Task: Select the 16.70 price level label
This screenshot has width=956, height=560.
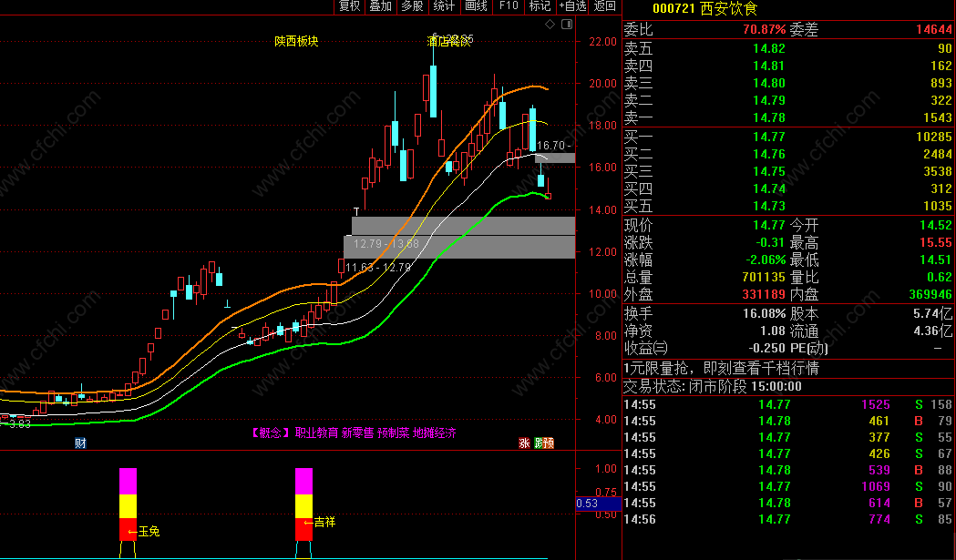Action: 552,146
